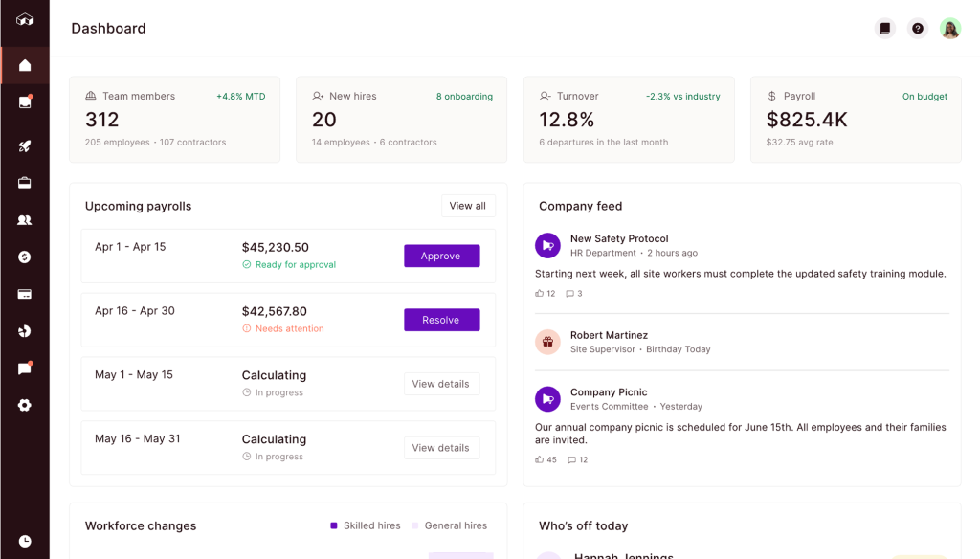Resolve the Apr 16 - Apr 30 payroll

441,320
